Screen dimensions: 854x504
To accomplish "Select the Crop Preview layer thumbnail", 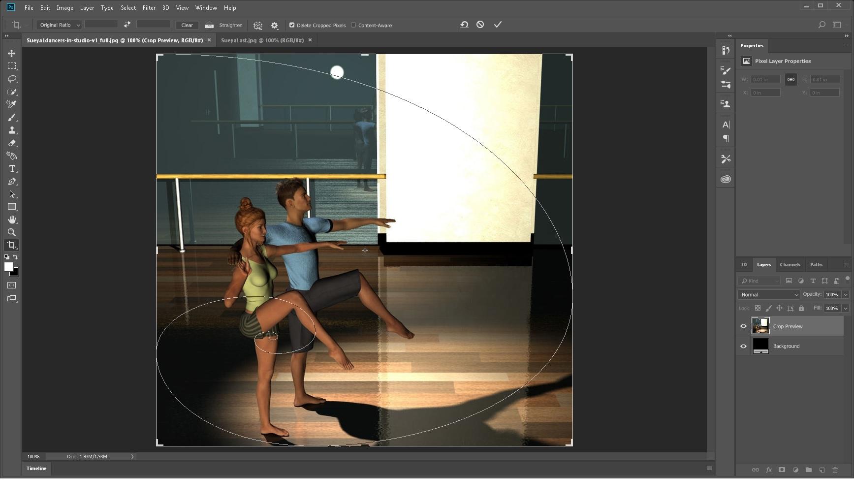I will (760, 326).
